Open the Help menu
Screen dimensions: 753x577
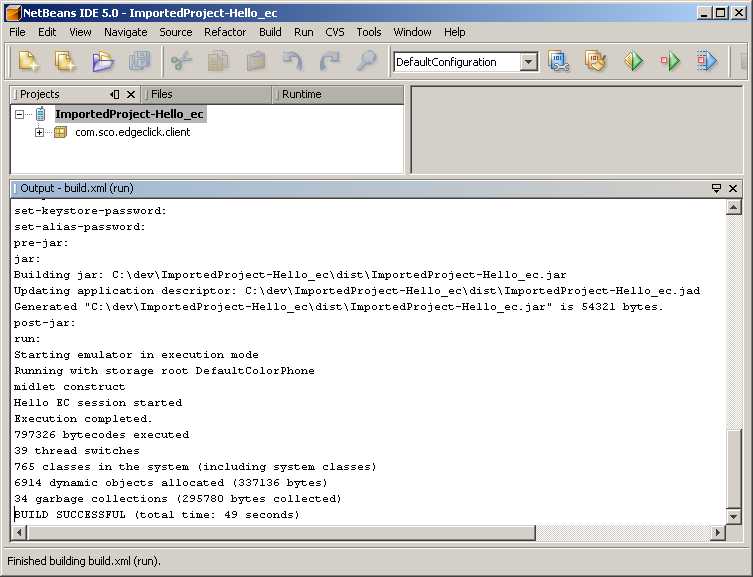pos(454,32)
